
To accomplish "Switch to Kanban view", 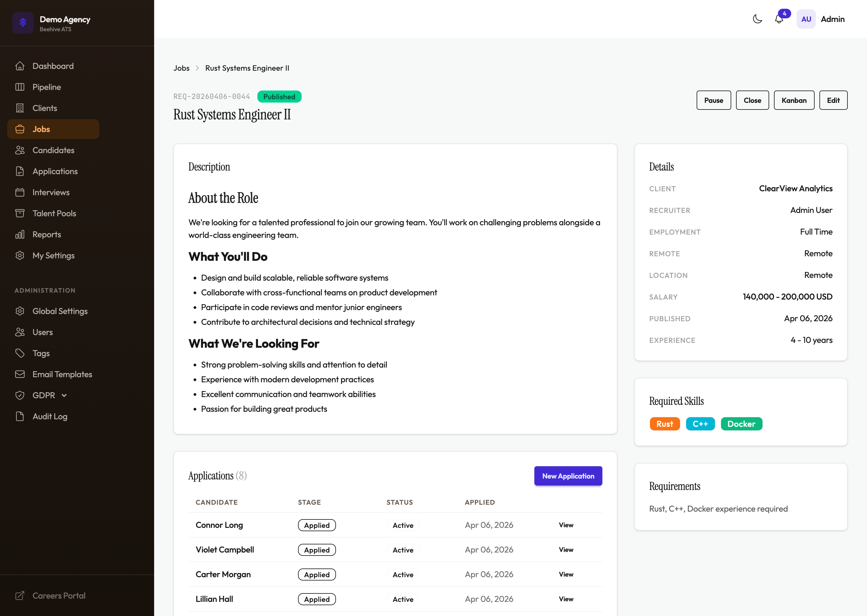I will click(x=794, y=100).
